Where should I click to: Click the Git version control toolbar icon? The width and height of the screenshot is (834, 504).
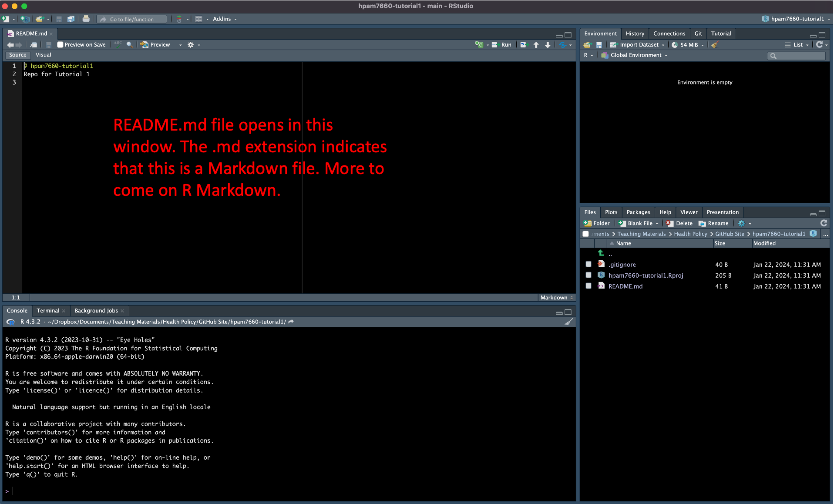(179, 19)
